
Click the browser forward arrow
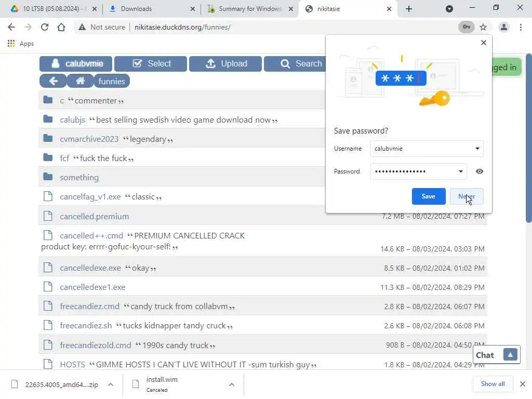pyautogui.click(x=28, y=27)
